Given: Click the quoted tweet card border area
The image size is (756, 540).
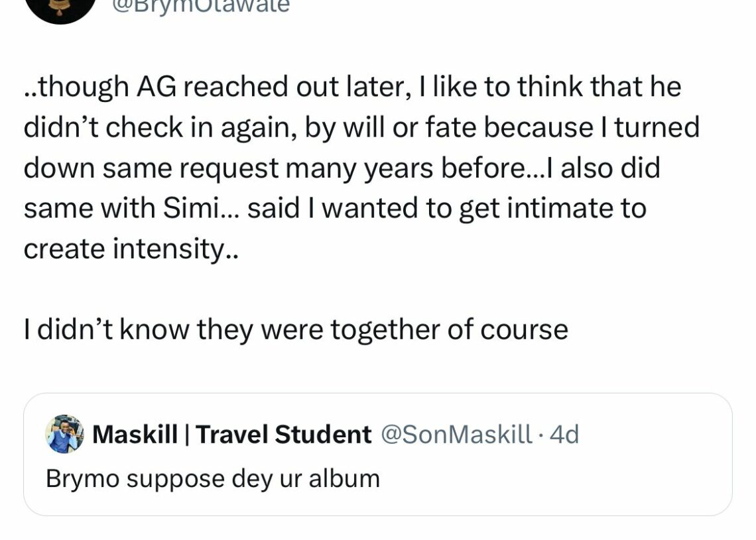Looking at the screenshot, I should click(x=377, y=455).
